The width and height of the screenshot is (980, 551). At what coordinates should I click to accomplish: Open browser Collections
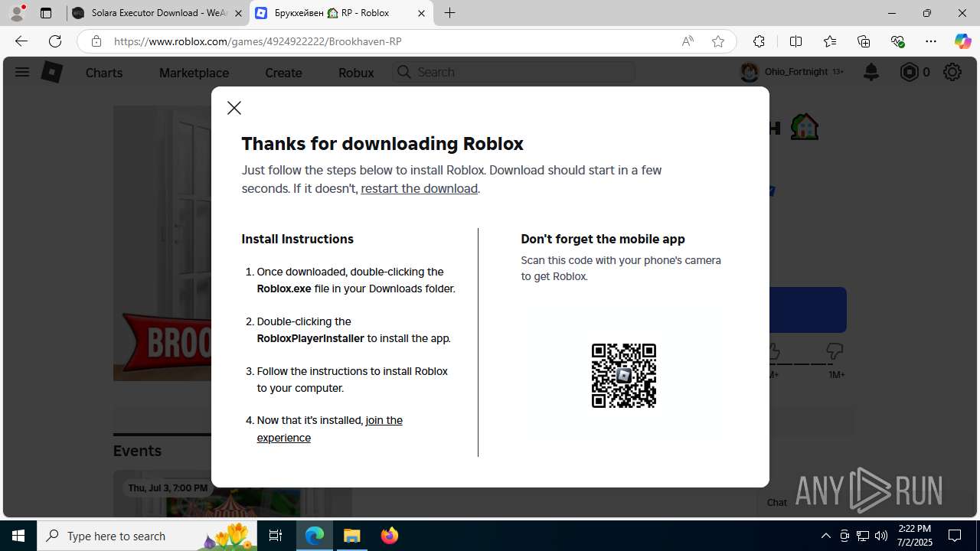point(864,41)
